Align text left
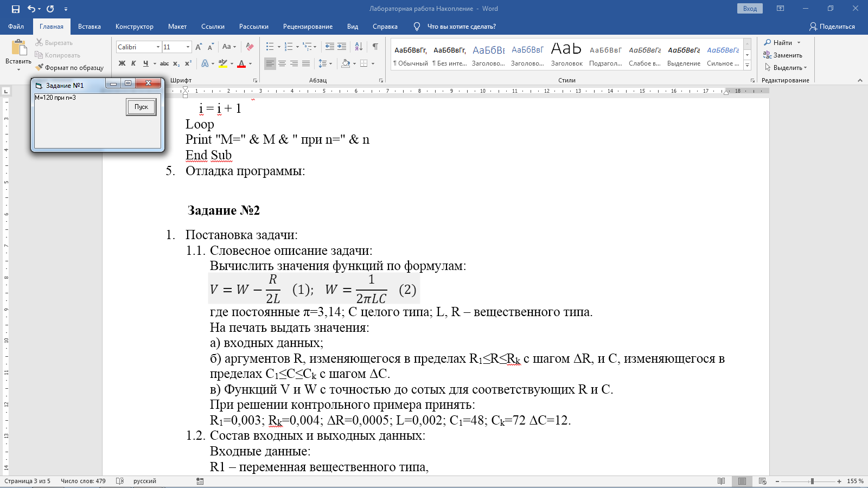The width and height of the screenshot is (868, 488). click(x=270, y=63)
